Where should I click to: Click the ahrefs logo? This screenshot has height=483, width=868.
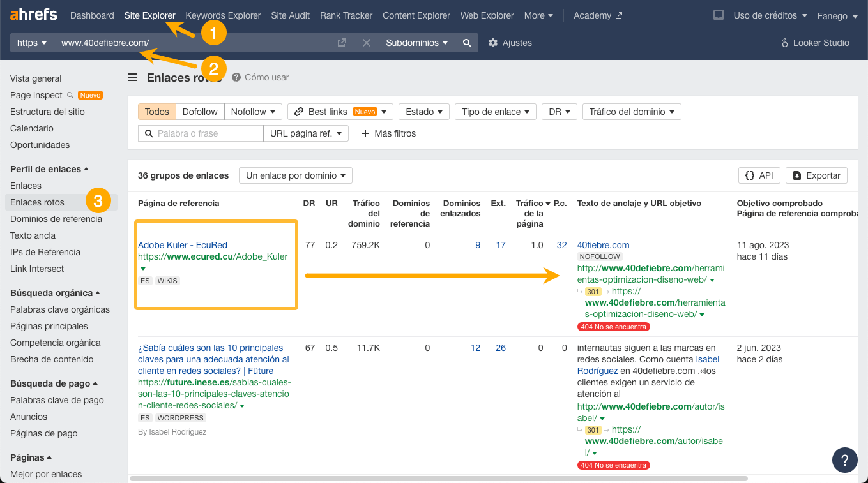coord(33,14)
